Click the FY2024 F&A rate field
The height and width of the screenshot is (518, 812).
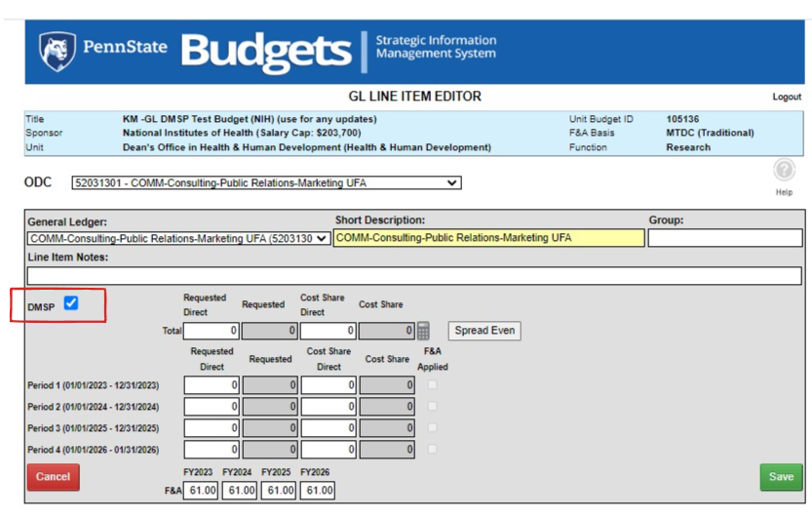point(240,490)
